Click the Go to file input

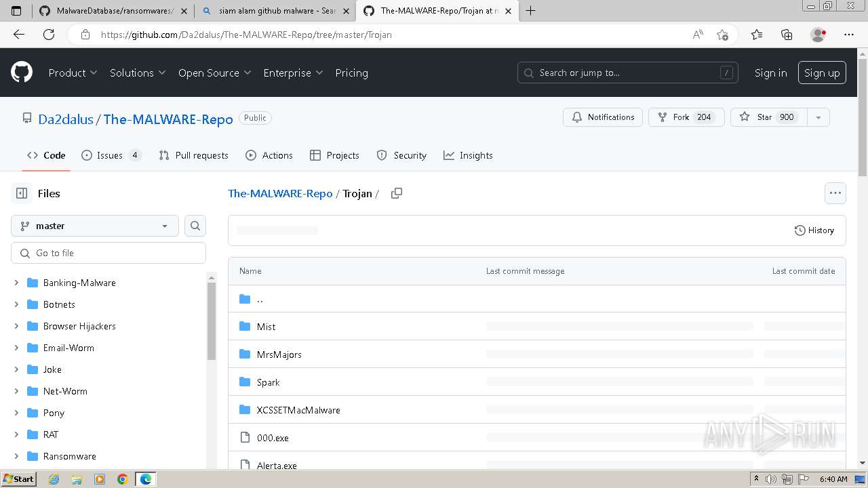108,253
